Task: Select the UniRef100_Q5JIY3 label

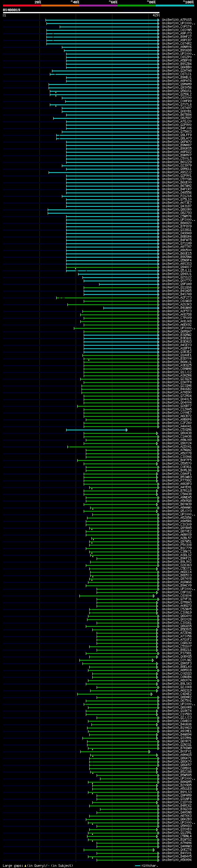Action: coord(177,511)
